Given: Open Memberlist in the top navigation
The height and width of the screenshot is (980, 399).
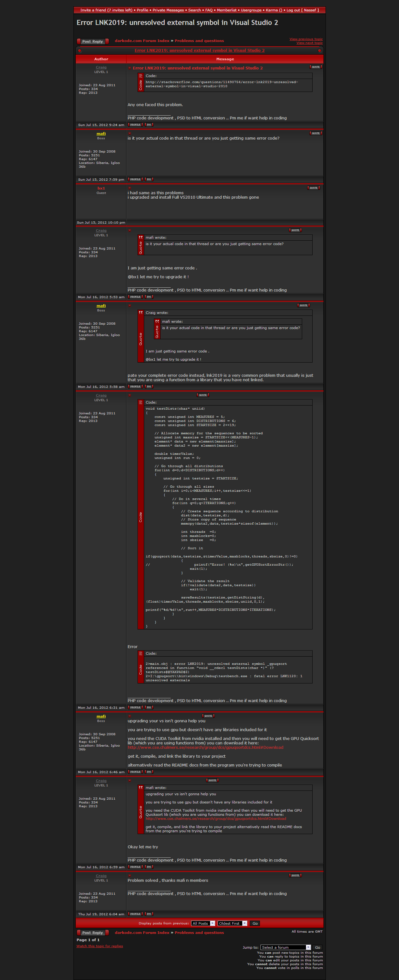Looking at the screenshot, I should (226, 10).
